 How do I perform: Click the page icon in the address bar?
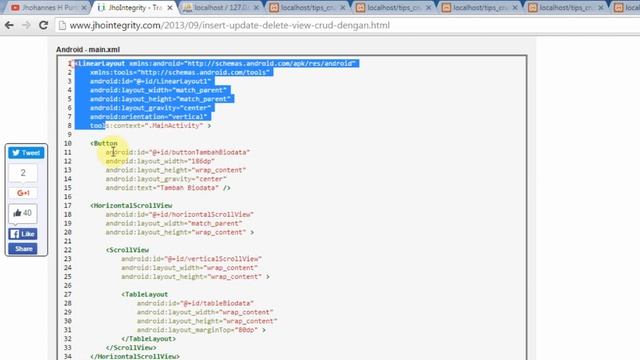(x=62, y=25)
